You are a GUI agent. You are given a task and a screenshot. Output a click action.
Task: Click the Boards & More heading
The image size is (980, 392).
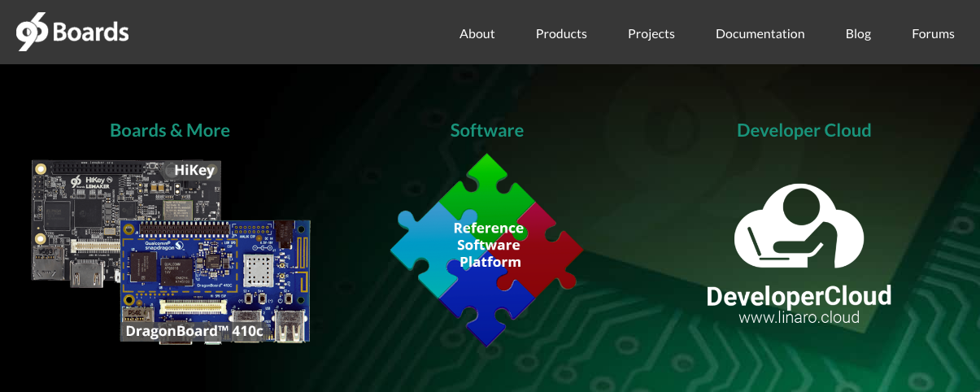(170, 130)
